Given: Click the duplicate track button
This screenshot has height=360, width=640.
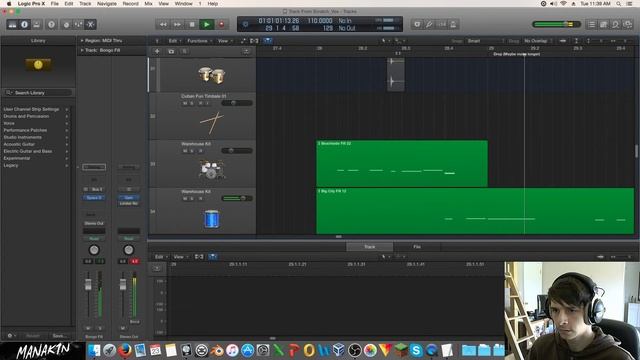Looking at the screenshot, I should click(171, 51).
